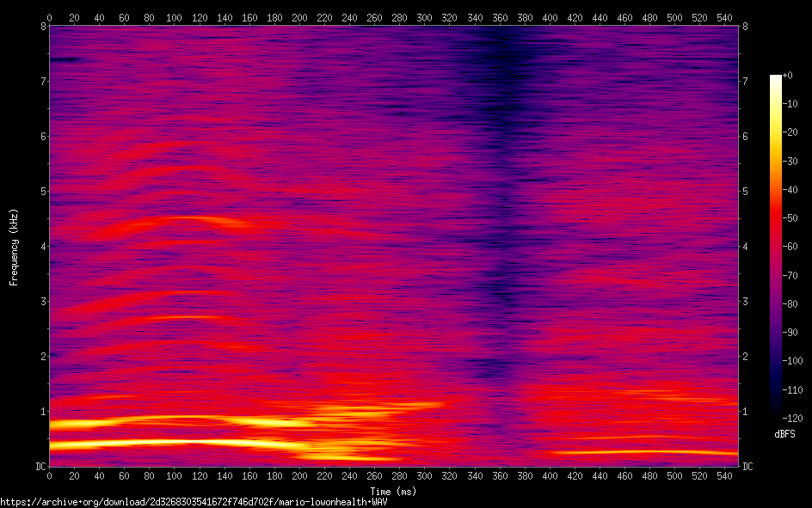The width and height of the screenshot is (812, 508).
Task: Click the 6 kHz label on left axis
Action: [x=42, y=137]
